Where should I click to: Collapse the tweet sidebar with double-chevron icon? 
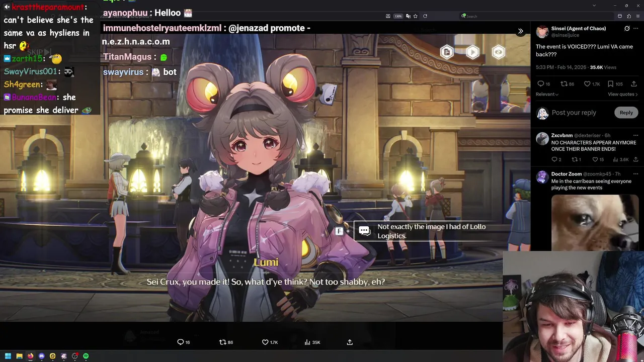[x=520, y=31]
